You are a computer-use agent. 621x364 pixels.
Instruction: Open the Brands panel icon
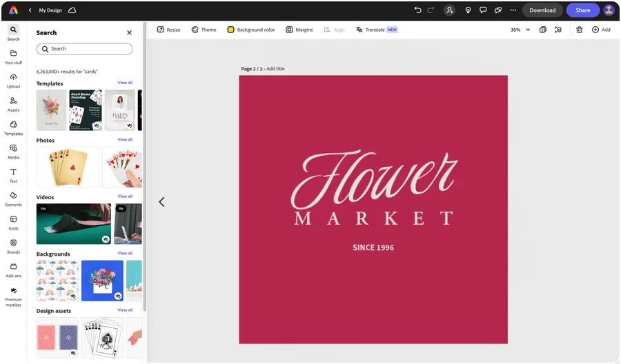tap(13, 246)
